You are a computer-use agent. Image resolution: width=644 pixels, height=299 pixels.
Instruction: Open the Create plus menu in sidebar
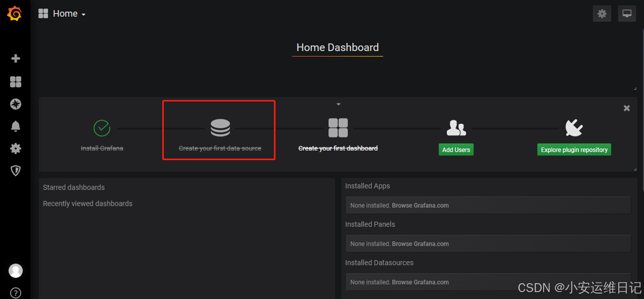[16, 58]
